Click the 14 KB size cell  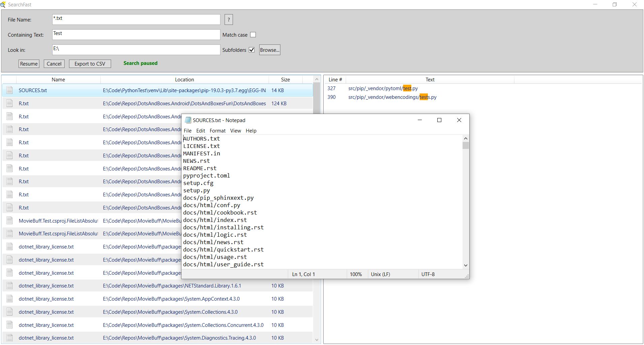[x=277, y=90]
